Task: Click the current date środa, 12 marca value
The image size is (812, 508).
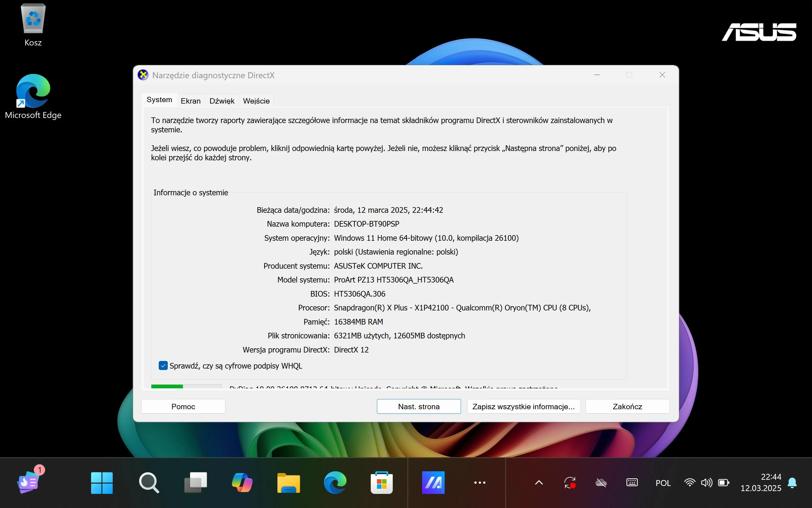Action: coord(388,210)
